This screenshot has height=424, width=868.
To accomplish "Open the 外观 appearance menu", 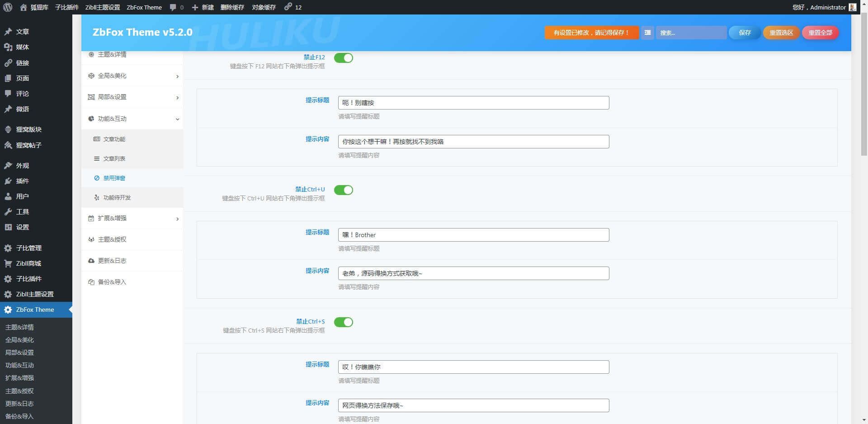I will (x=22, y=166).
